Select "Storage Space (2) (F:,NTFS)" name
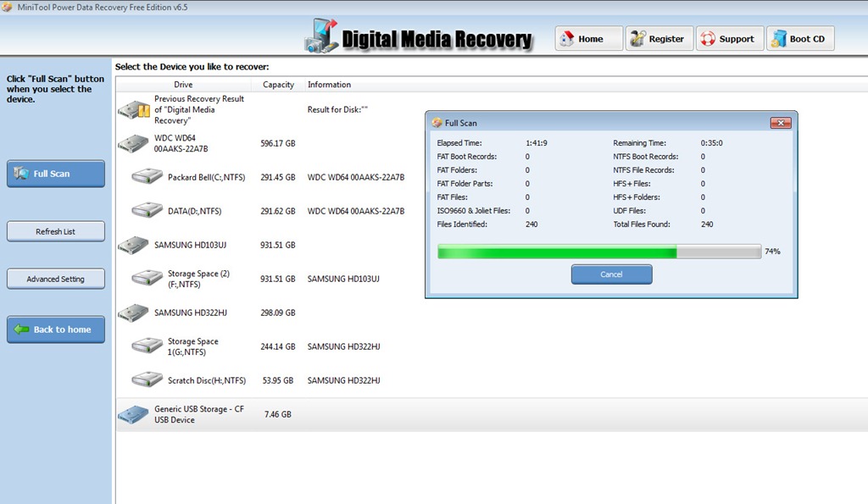The width and height of the screenshot is (868, 504). (198, 279)
